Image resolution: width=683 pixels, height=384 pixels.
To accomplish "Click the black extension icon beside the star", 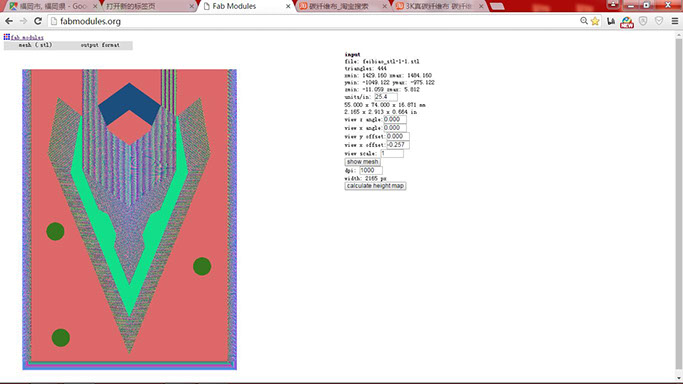I will point(611,21).
